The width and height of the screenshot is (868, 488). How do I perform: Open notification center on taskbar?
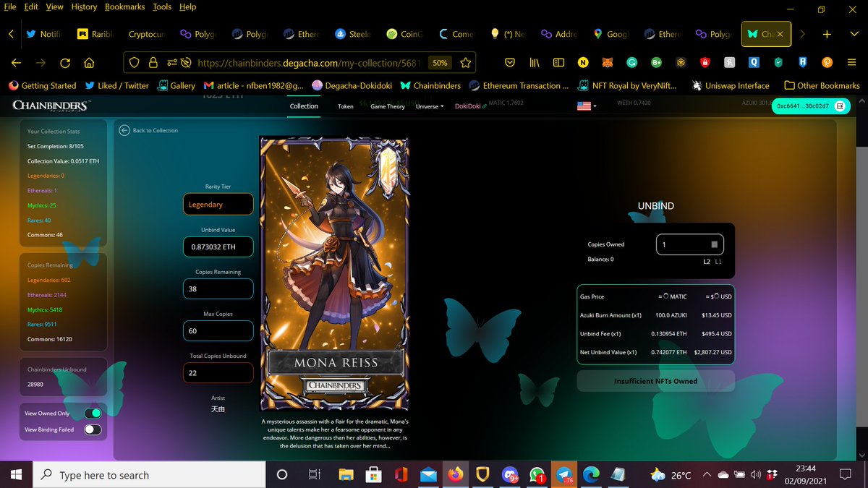coord(845,475)
